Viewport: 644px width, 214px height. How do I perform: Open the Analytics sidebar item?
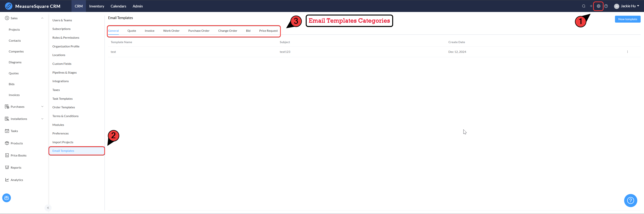(x=17, y=180)
